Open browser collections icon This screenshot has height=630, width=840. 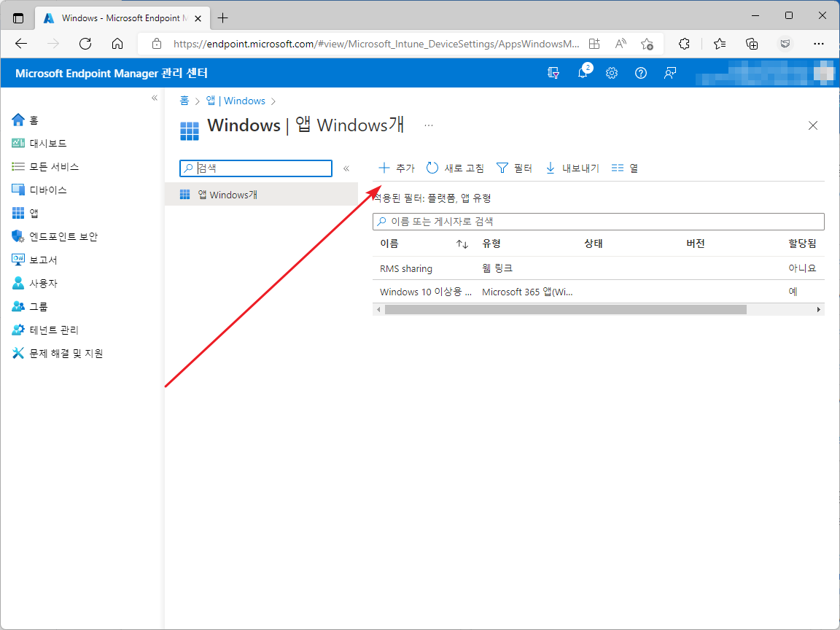(752, 44)
